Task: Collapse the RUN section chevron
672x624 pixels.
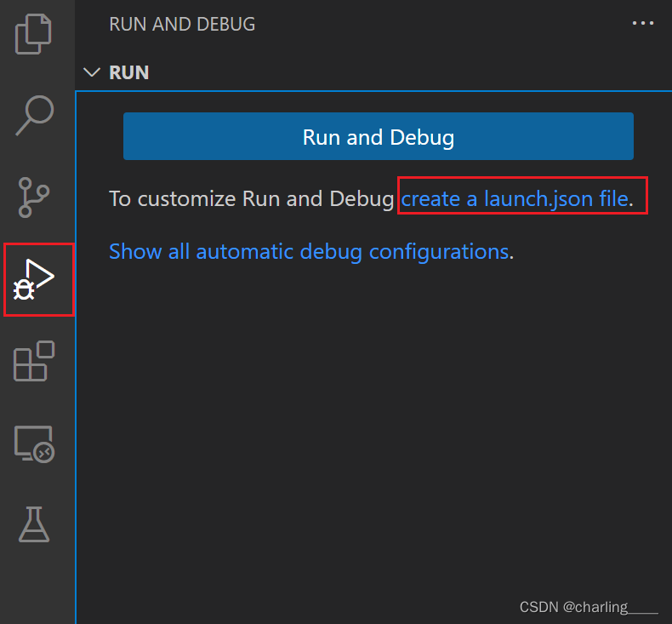Action: click(x=92, y=72)
